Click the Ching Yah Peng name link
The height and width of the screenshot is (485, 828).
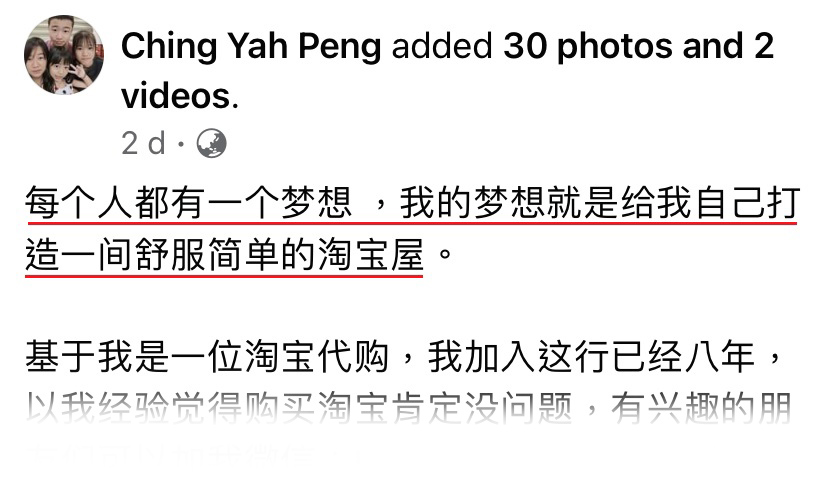[x=251, y=46]
